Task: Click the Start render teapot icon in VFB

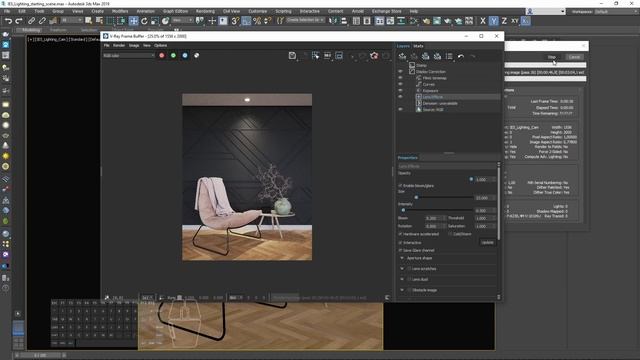Action: 374,56
